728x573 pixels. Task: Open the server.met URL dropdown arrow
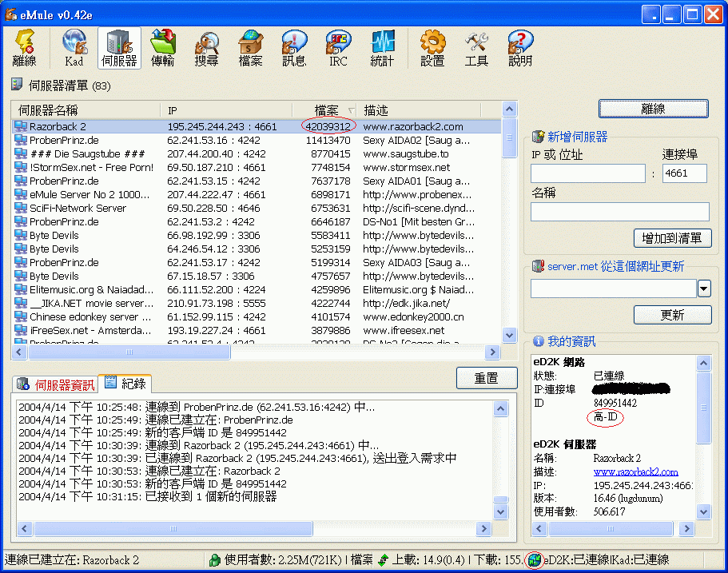point(704,288)
